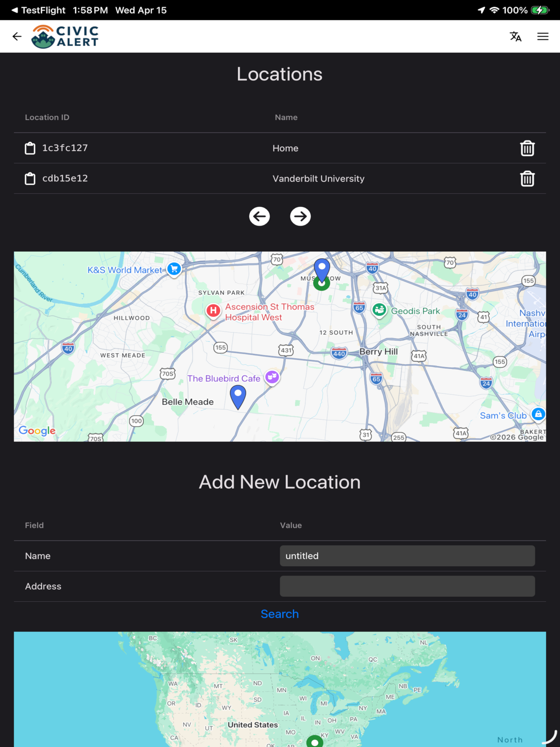This screenshot has height=747, width=560.
Task: Select the Vanderbilt University row name
Action: (319, 179)
